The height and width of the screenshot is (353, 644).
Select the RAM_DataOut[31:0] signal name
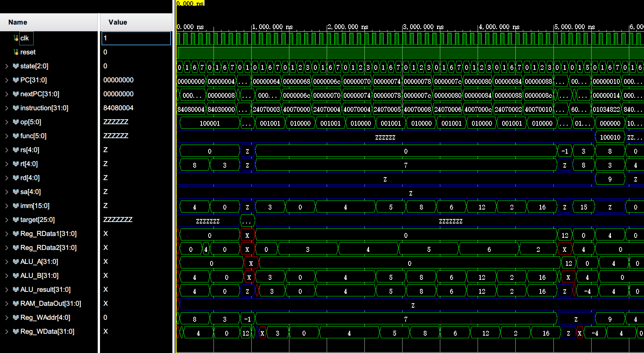pyautogui.click(x=51, y=304)
